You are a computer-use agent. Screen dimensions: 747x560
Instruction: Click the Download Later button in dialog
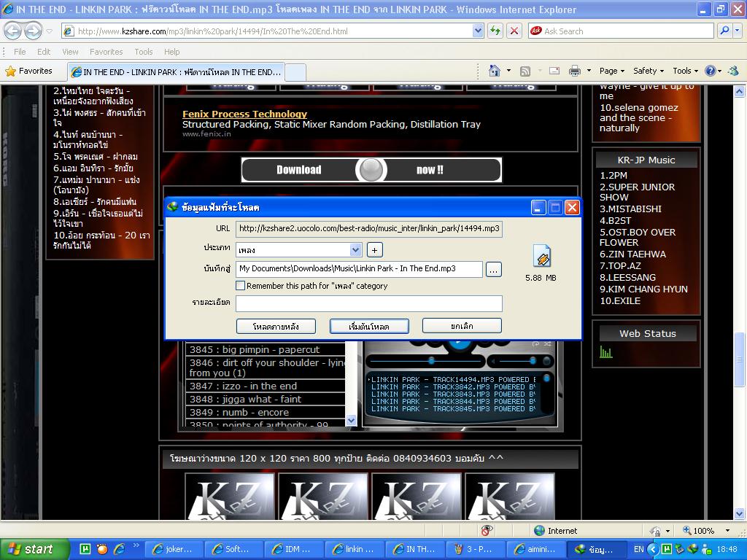[x=276, y=326]
